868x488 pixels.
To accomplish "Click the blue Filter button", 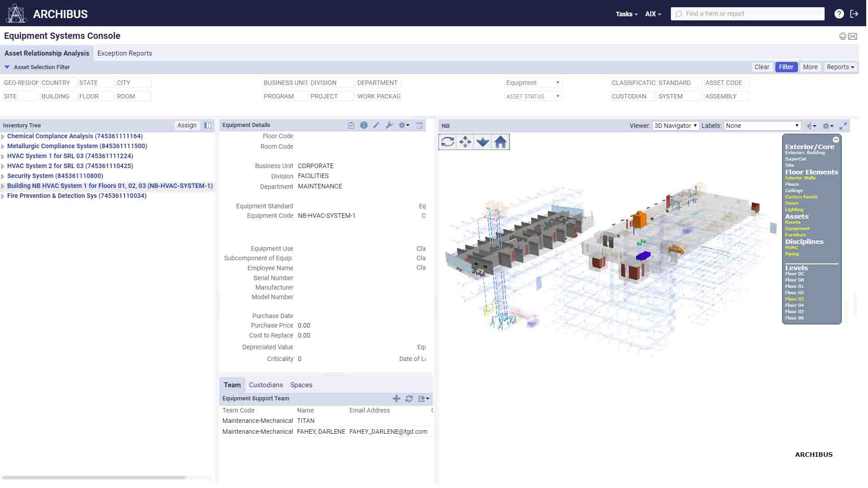I will tap(786, 67).
